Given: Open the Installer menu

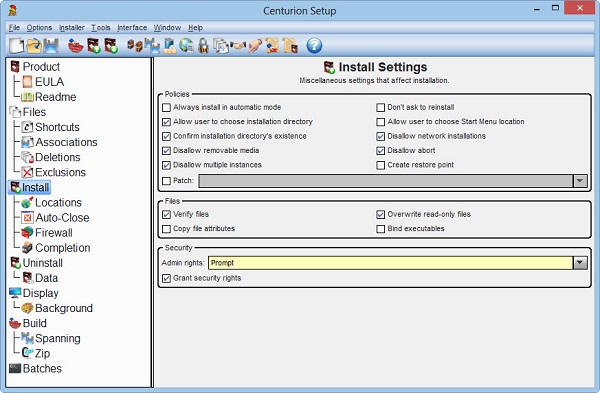Looking at the screenshot, I should click(72, 28).
